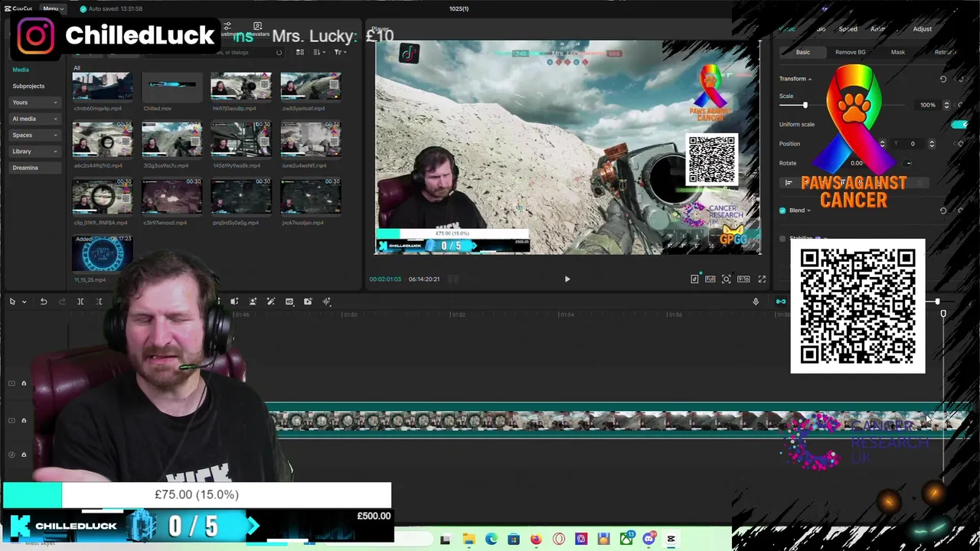Select the Chilled.mov media thumbnail

(x=171, y=87)
